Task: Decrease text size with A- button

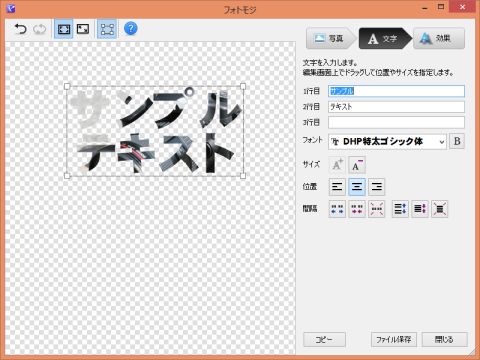Action: pyautogui.click(x=357, y=165)
